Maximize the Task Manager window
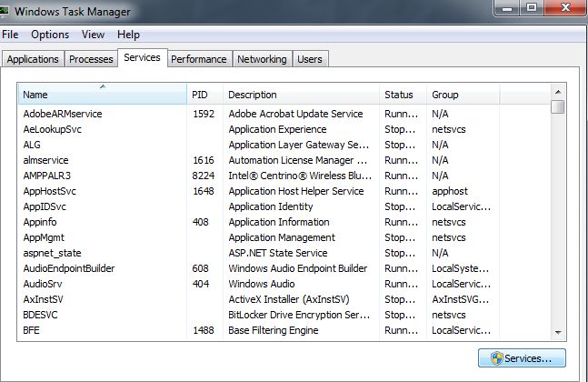Image resolution: width=588 pixels, height=382 pixels. (x=532, y=7)
